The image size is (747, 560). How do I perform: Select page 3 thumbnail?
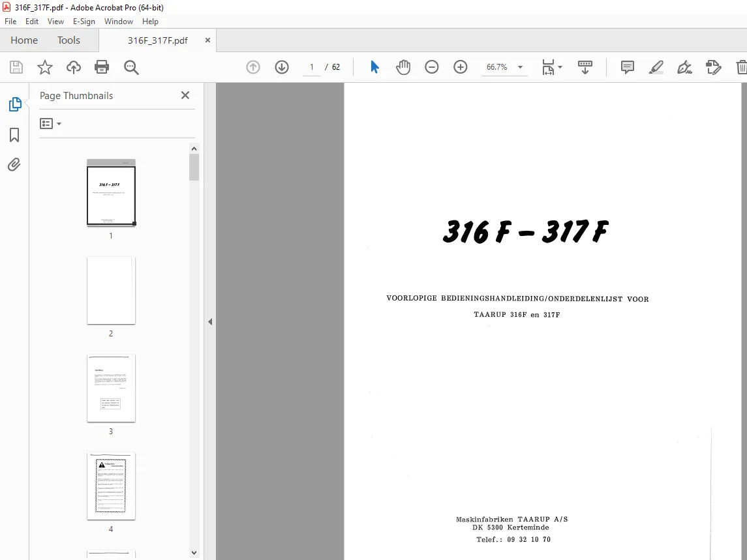[x=111, y=388]
